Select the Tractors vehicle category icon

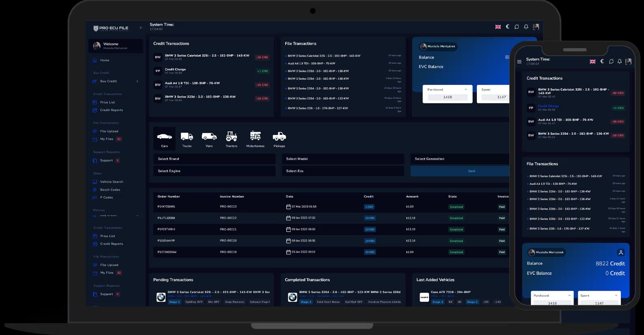tap(231, 138)
